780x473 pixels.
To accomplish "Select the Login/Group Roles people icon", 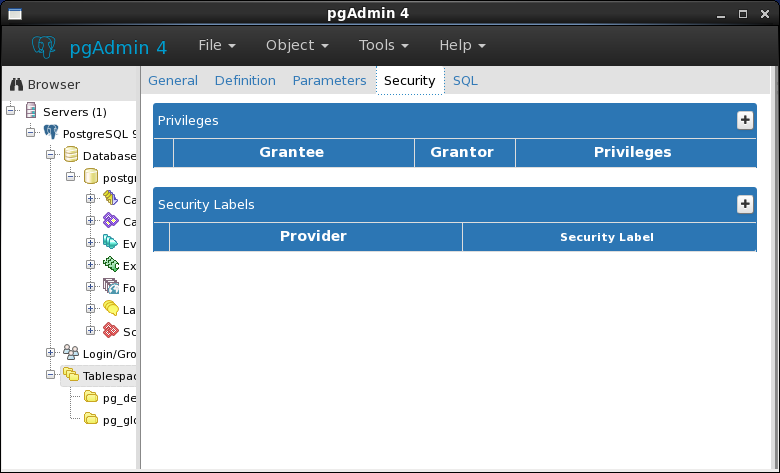I will coord(71,352).
